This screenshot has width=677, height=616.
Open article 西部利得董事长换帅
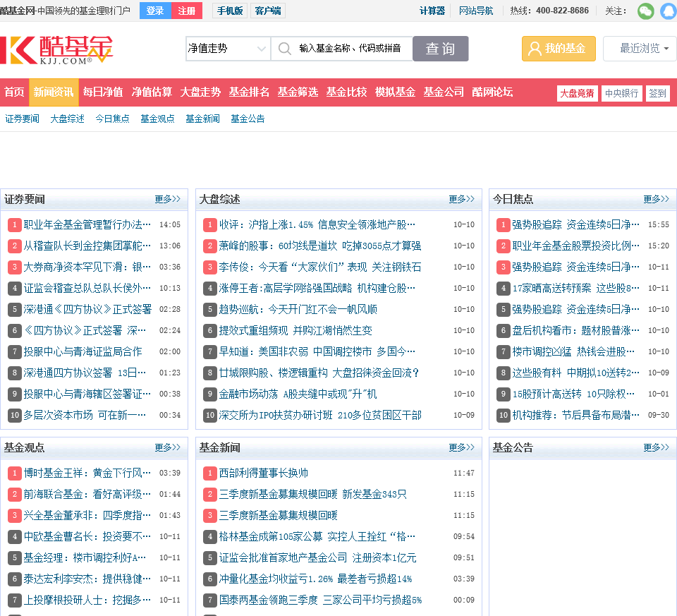(263, 473)
